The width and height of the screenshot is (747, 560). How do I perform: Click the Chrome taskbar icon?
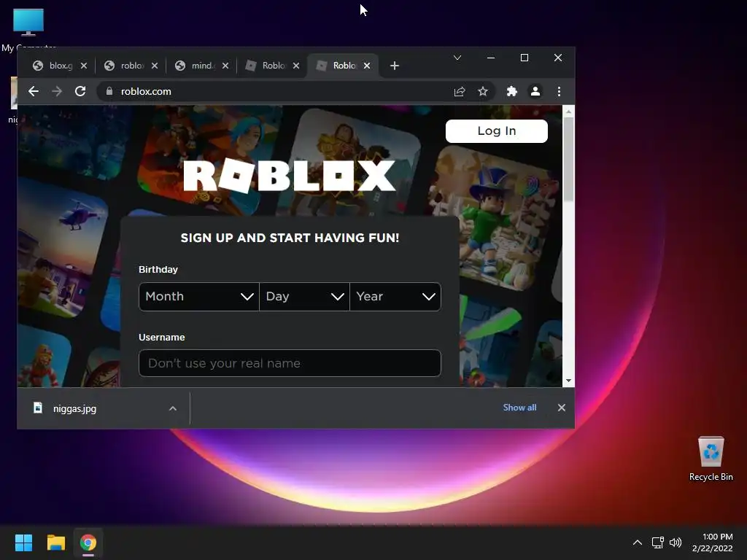click(88, 542)
